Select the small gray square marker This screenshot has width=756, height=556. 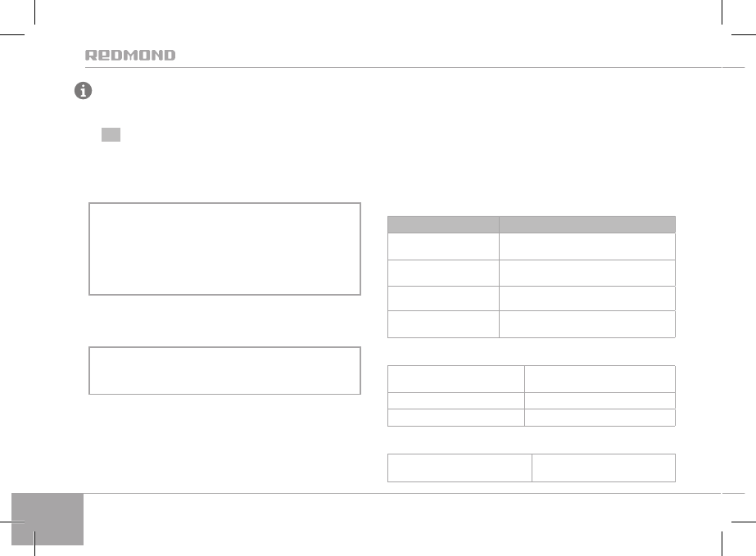111,134
